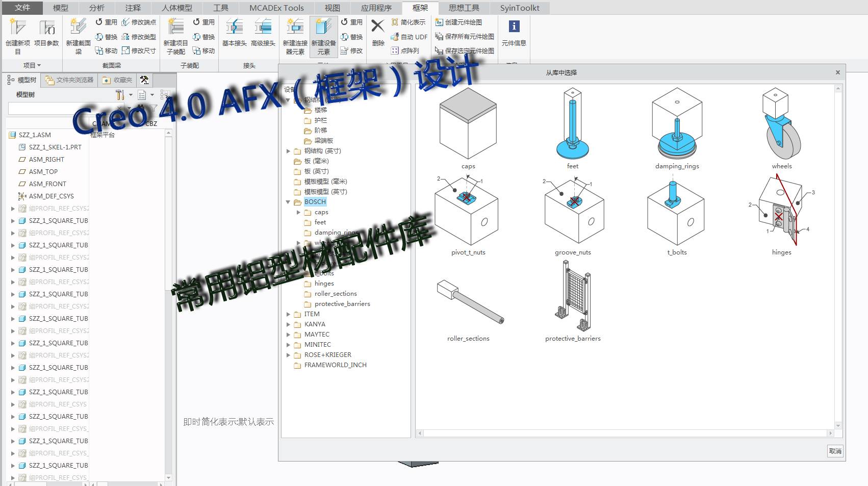Click the model tree search input field
This screenshot has height=486, width=868.
(x=61, y=109)
